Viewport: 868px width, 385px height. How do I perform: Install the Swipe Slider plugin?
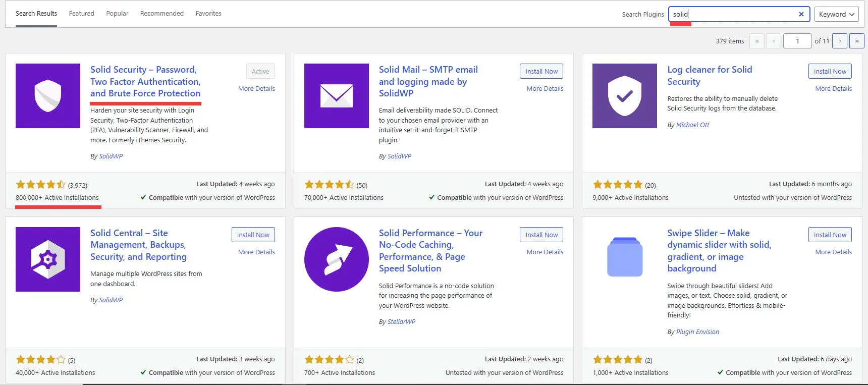coord(830,235)
